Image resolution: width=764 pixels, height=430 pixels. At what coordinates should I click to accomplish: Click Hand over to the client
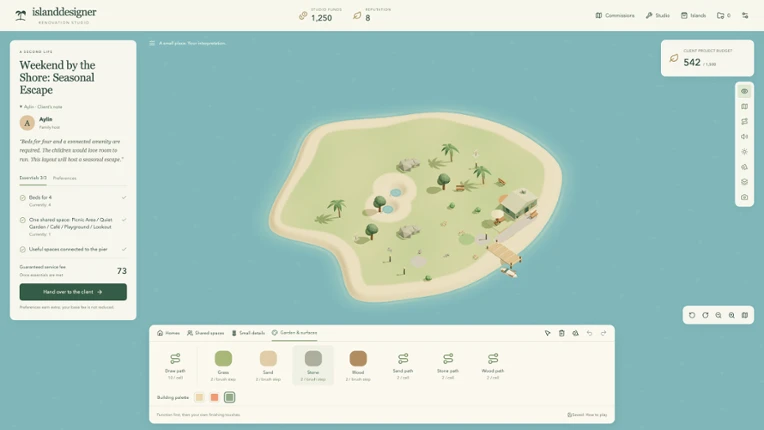73,292
